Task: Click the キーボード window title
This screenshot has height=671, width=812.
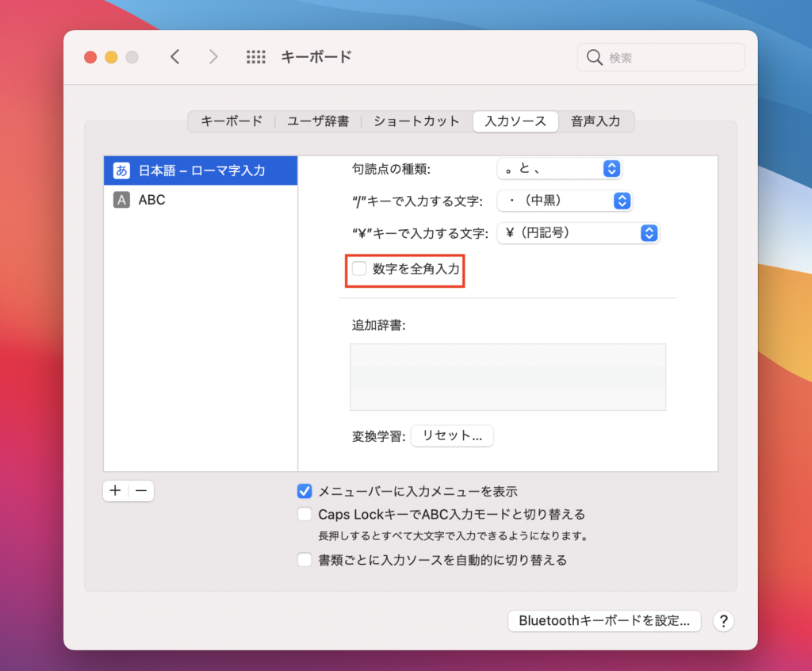Action: tap(316, 57)
